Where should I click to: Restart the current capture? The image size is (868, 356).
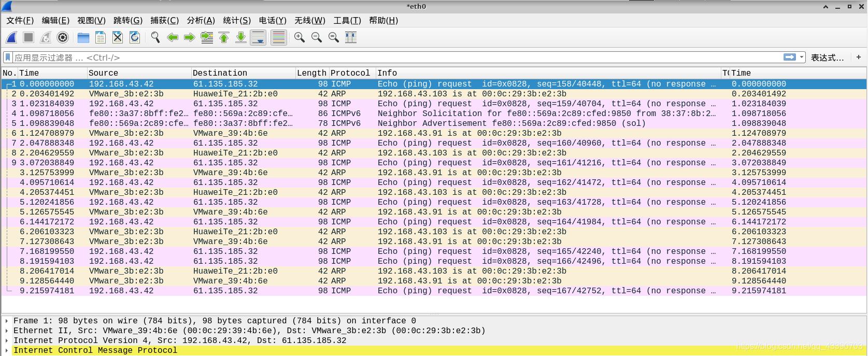tap(46, 37)
